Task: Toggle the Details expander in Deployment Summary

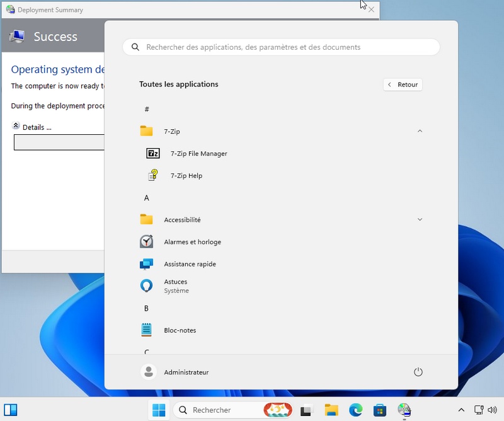Action: click(x=16, y=127)
